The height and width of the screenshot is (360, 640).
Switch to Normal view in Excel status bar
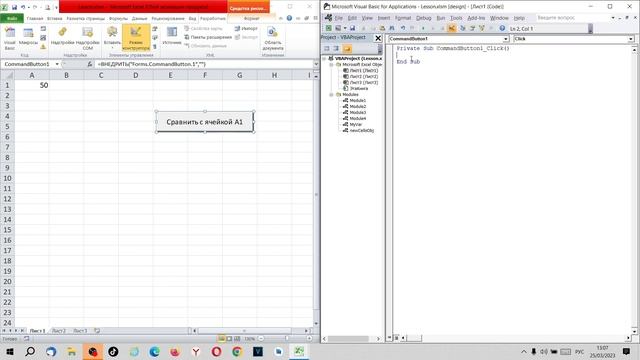(x=221, y=338)
